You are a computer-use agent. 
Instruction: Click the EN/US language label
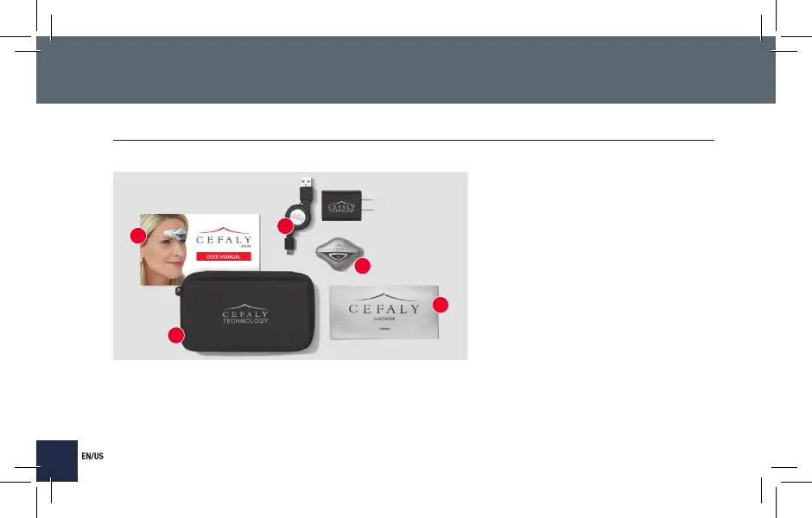pos(92,456)
